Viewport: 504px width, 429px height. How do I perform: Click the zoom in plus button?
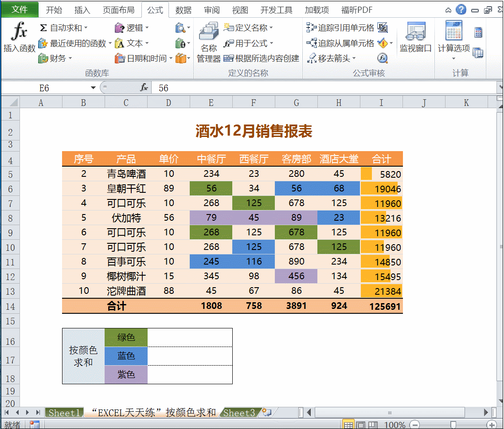point(492,425)
